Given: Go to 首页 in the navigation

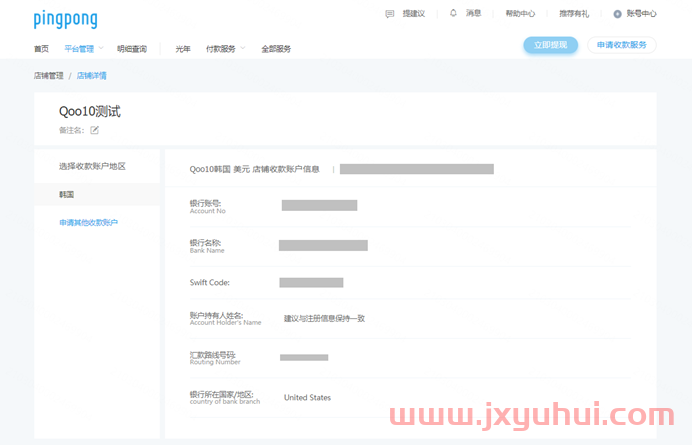Looking at the screenshot, I should (41, 49).
